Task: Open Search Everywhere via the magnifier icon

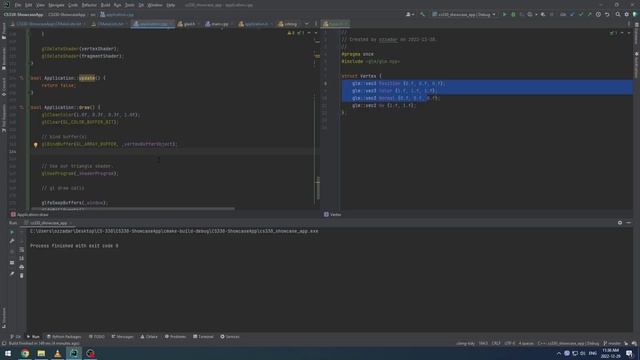Action: tap(618, 14)
